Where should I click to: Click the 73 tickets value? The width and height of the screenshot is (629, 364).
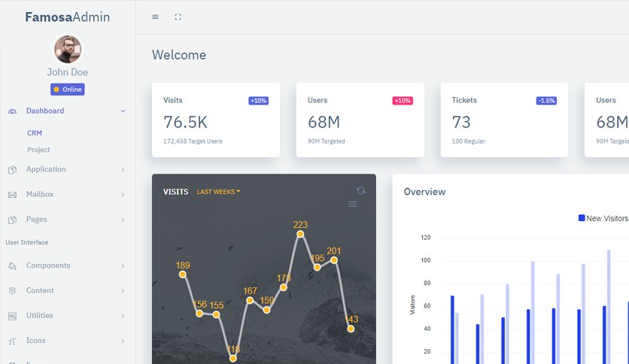[x=461, y=123]
